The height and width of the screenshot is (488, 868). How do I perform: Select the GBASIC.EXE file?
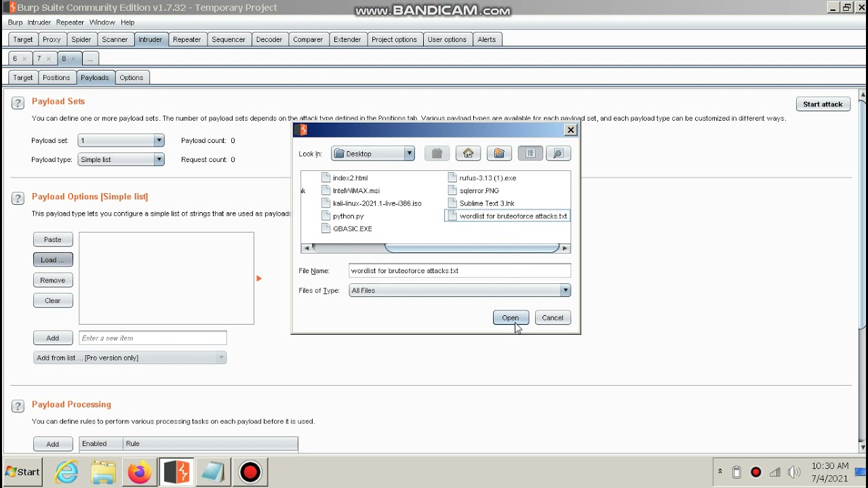click(x=347, y=229)
